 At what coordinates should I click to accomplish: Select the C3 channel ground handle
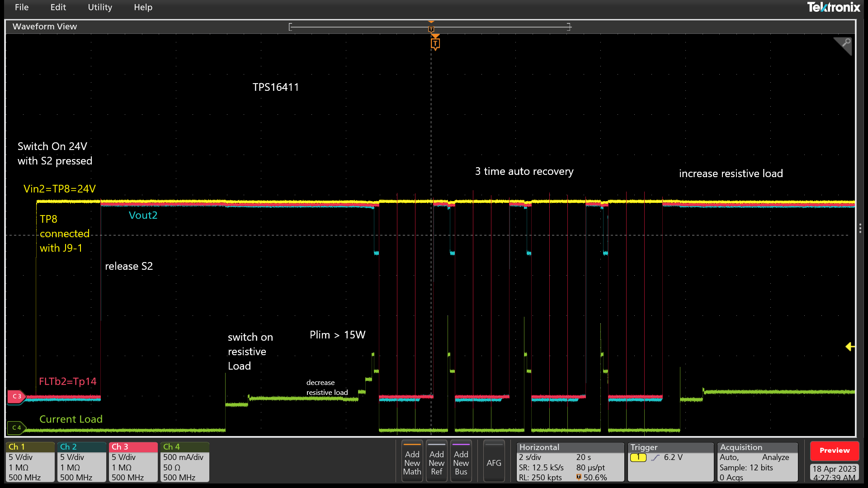point(16,396)
